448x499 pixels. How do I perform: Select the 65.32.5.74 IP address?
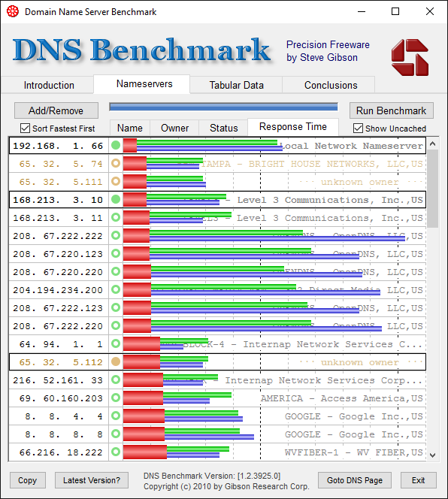coord(61,164)
